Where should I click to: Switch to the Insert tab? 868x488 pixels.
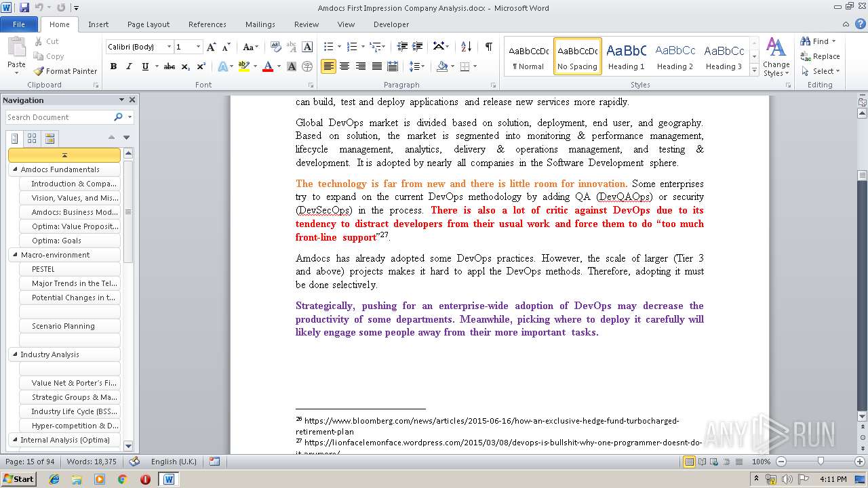[98, 24]
